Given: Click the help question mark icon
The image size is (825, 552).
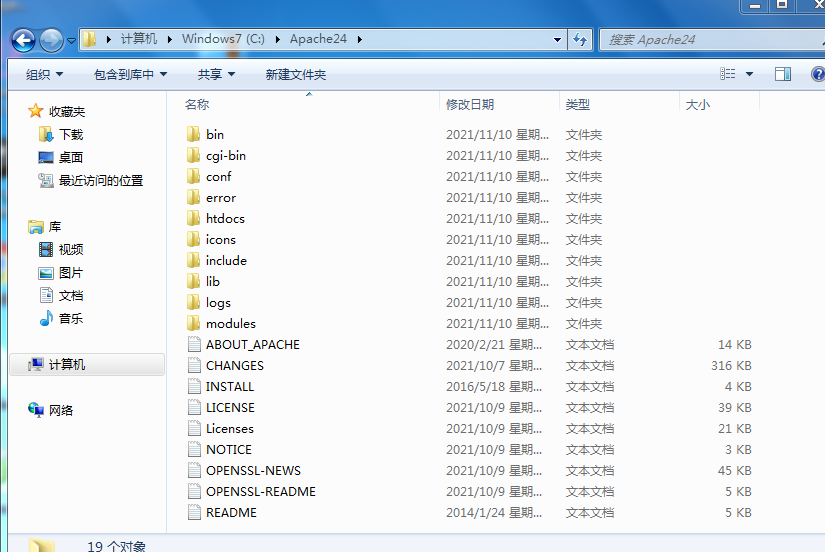Looking at the screenshot, I should pos(818,74).
